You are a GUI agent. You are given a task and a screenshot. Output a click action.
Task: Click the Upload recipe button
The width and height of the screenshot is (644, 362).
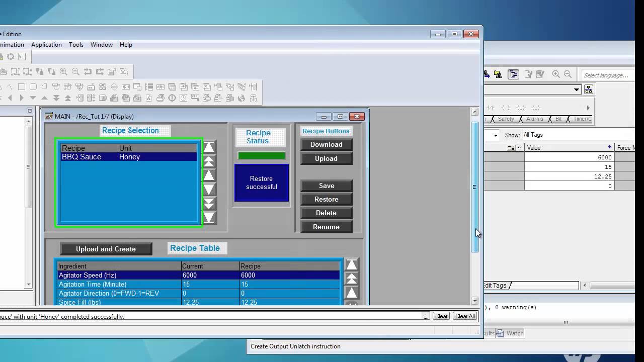[326, 158]
